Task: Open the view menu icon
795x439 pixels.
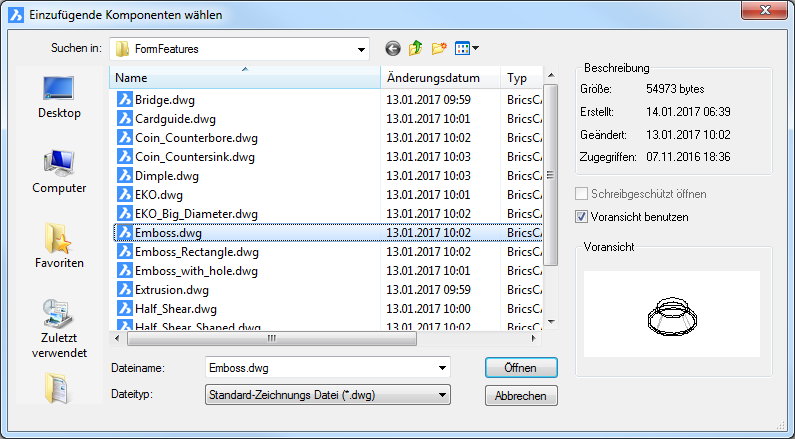Action: 466,48
